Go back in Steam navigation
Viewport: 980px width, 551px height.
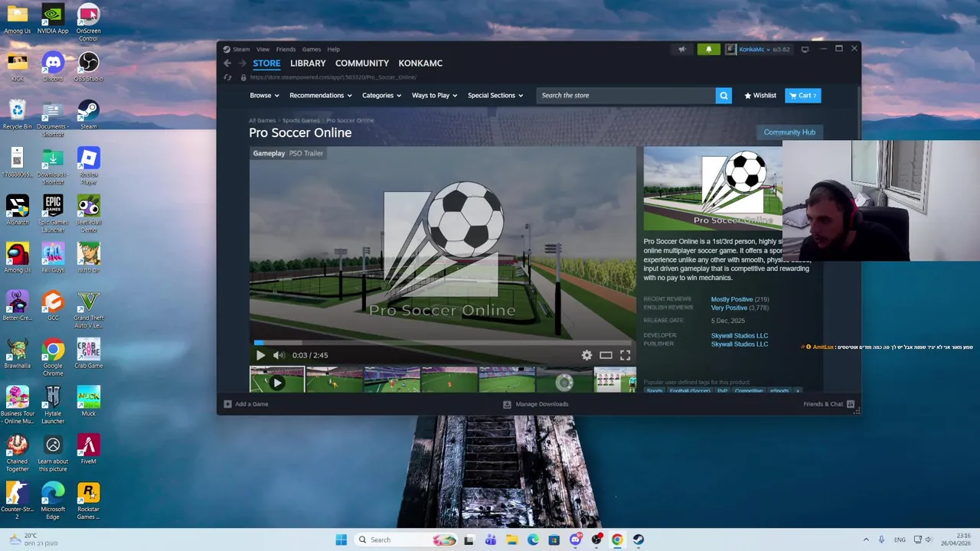tap(227, 64)
